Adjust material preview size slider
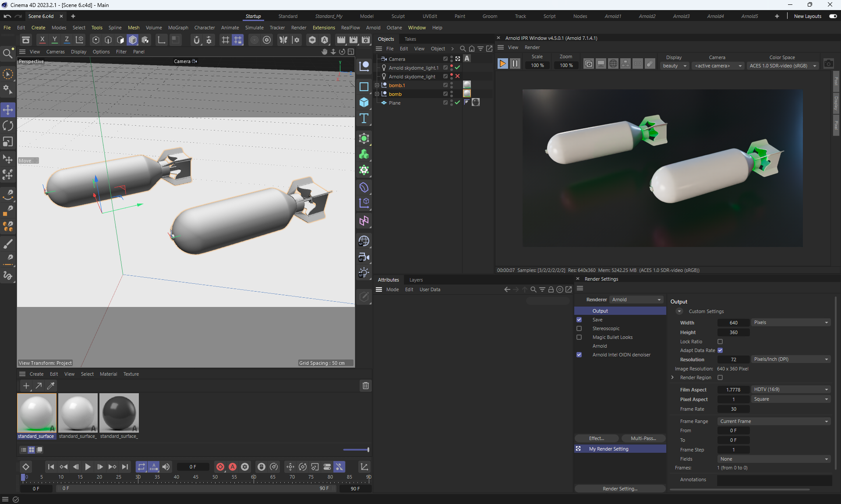Image resolution: width=841 pixels, height=504 pixels. coord(367,450)
